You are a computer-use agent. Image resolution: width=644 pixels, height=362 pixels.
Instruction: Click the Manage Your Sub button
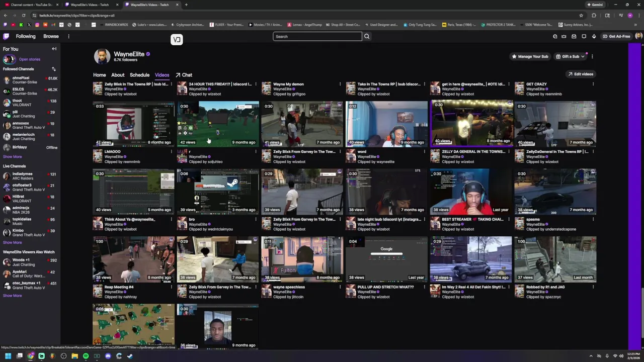tap(530, 56)
